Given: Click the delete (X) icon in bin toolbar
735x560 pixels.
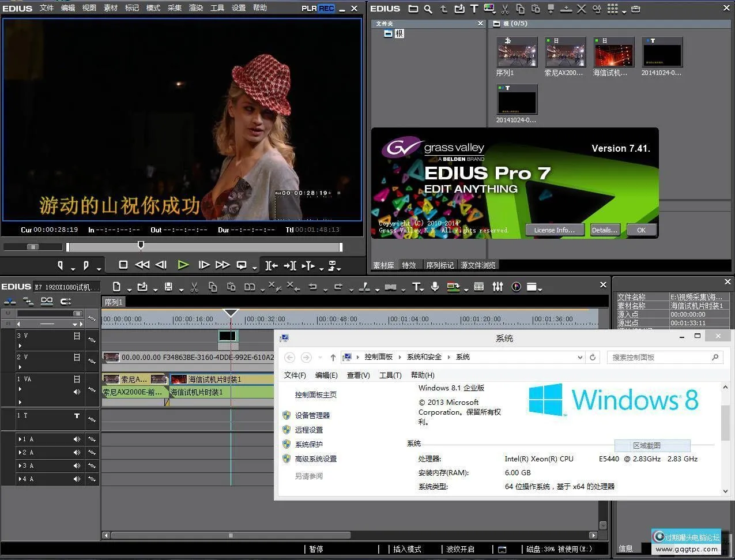Looking at the screenshot, I should 581,9.
